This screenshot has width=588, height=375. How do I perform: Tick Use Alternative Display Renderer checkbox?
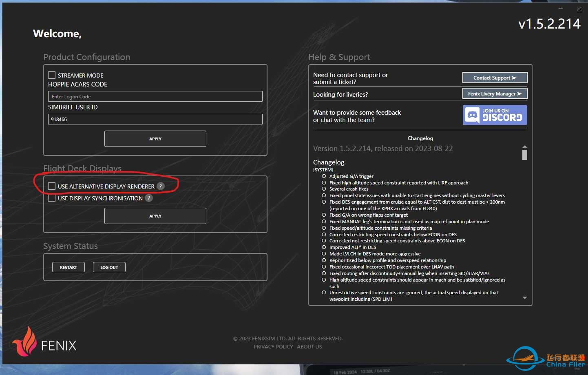coord(52,186)
